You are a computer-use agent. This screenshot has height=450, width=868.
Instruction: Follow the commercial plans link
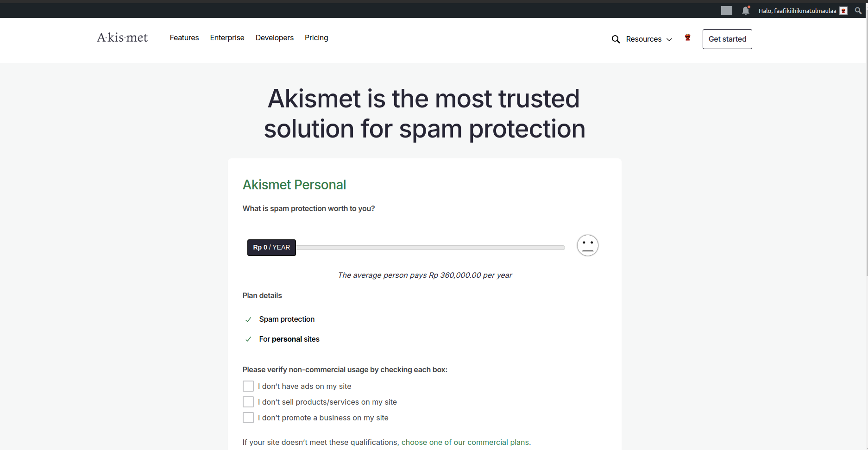[465, 442]
